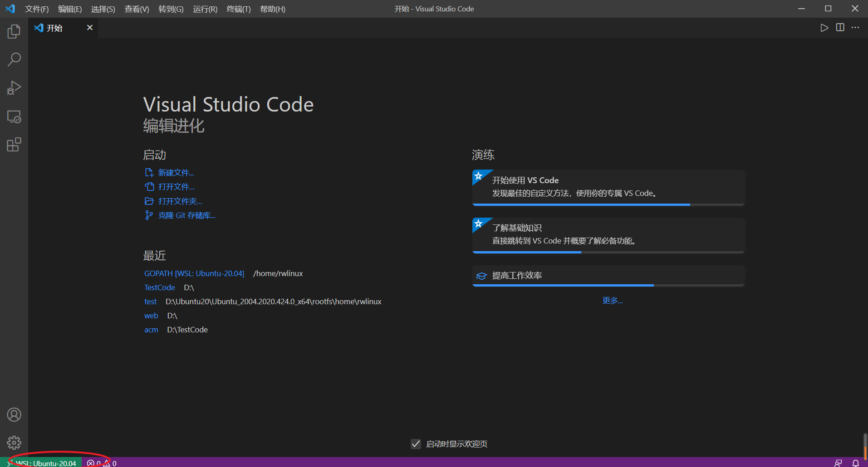Open the Explorer view in activity bar
Viewport: 868px width, 467px height.
click(14, 31)
